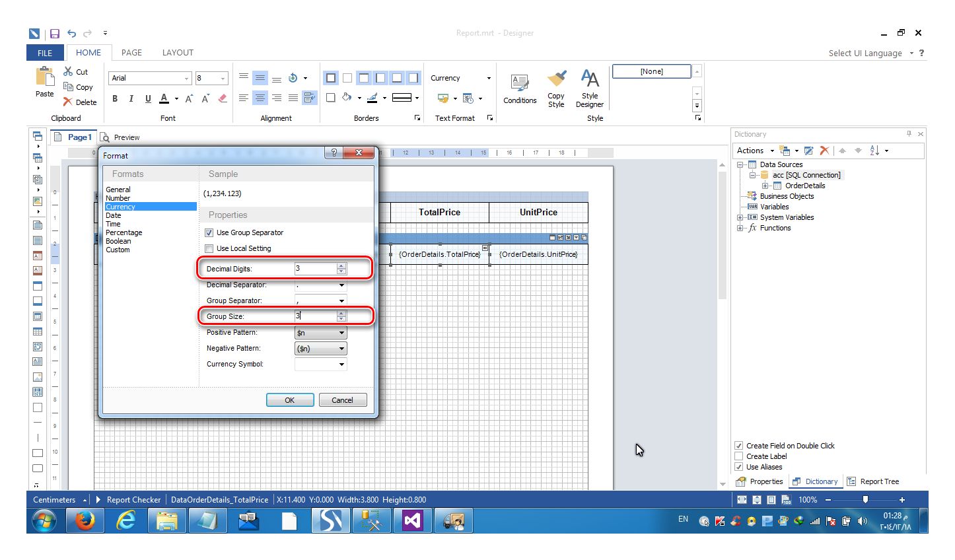Image resolution: width=955 pixels, height=560 pixels.
Task: Check Use Local Setting checkbox
Action: [x=209, y=248]
